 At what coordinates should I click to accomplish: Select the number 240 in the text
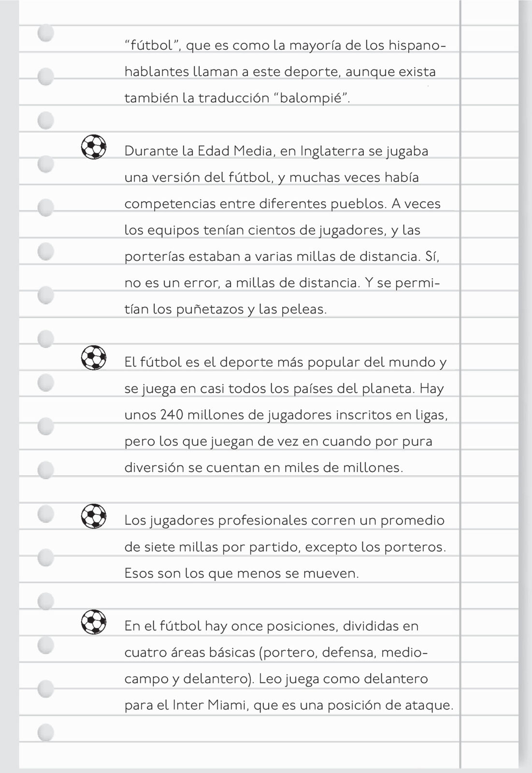pyautogui.click(x=171, y=415)
